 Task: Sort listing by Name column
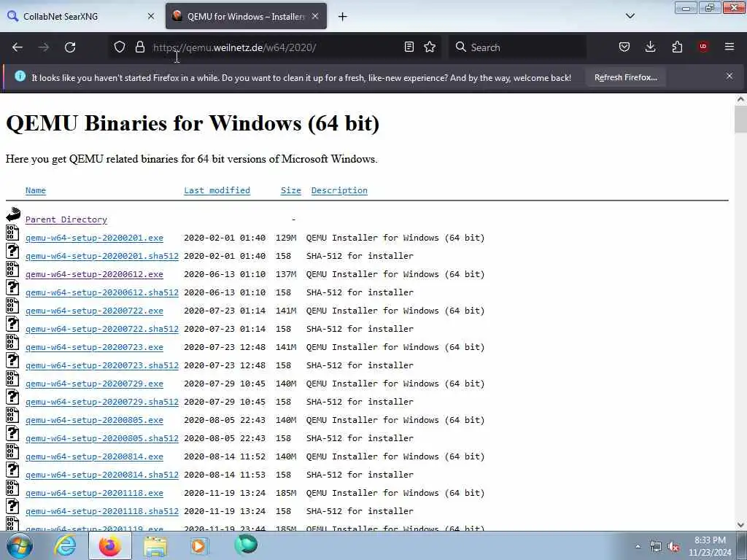tap(36, 190)
